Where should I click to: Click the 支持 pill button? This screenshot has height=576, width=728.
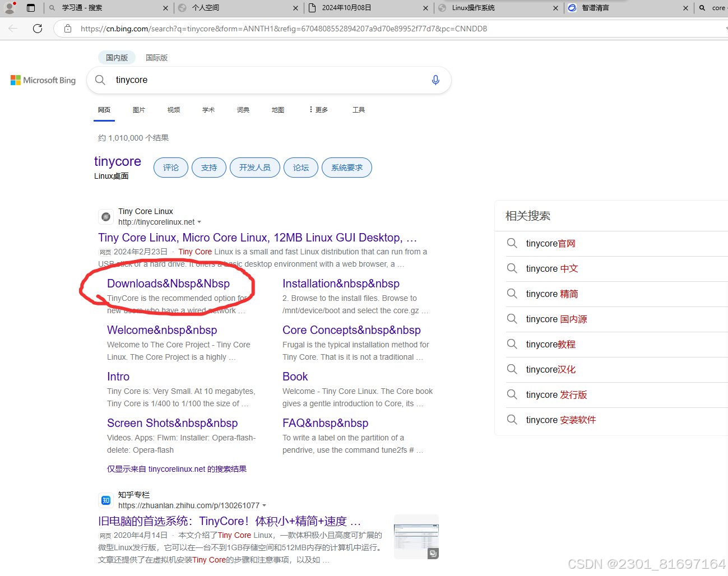[x=209, y=168]
